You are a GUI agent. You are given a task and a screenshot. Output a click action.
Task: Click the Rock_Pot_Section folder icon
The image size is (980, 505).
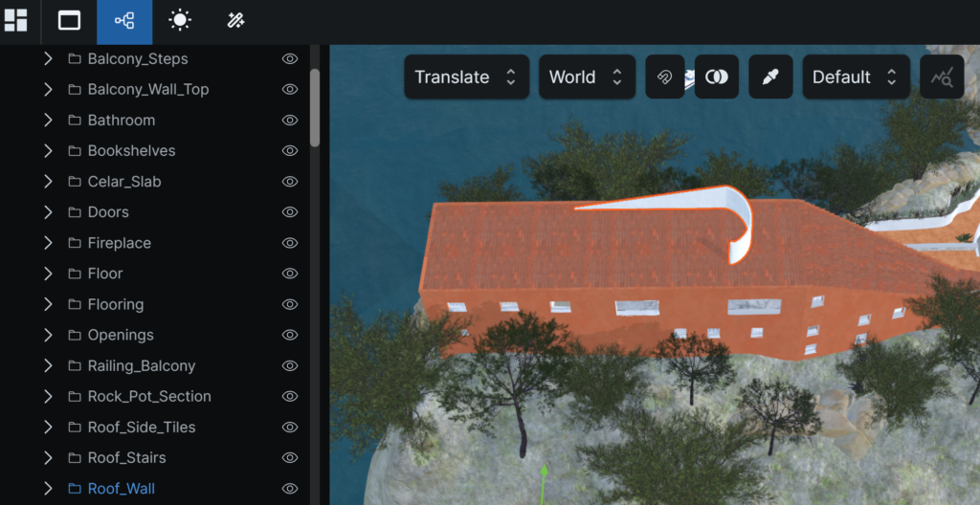click(x=75, y=396)
